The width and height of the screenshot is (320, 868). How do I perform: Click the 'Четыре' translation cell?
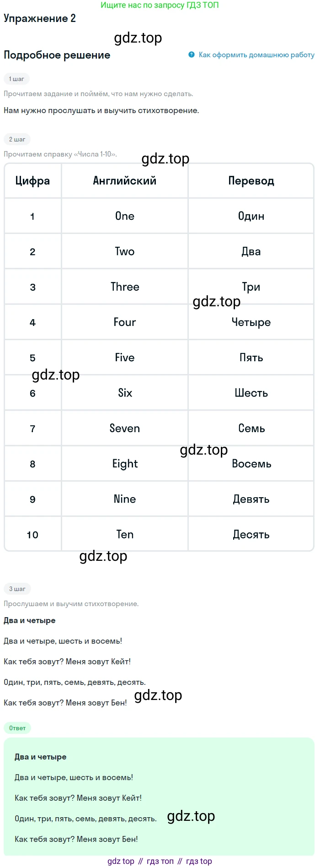251,322
